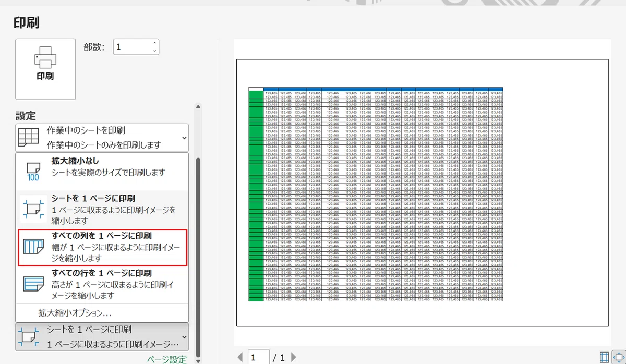Click the 設定 heading text
This screenshot has width=626, height=364.
click(x=25, y=115)
